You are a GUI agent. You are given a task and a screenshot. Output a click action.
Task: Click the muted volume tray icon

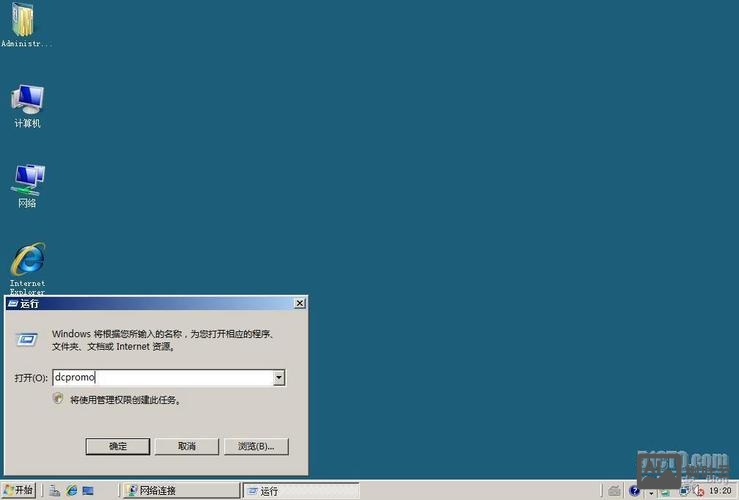698,491
